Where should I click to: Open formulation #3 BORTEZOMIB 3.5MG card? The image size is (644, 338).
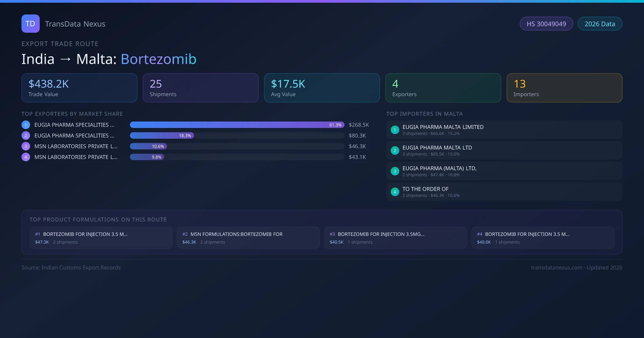coord(395,238)
